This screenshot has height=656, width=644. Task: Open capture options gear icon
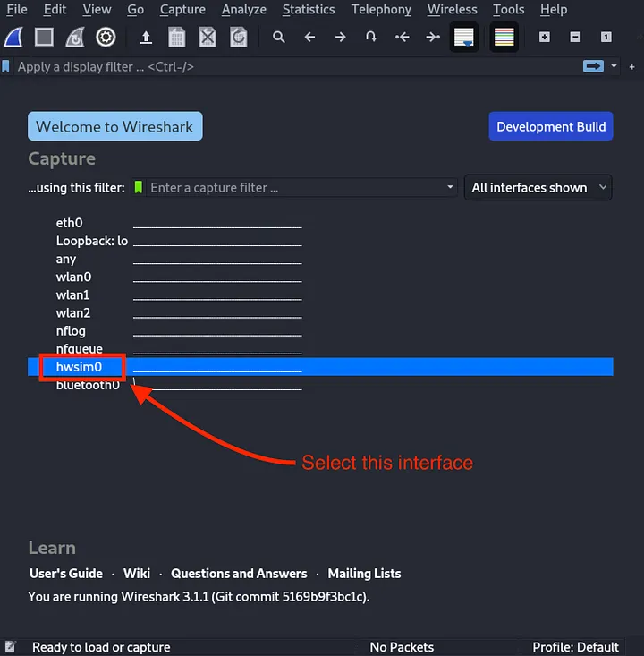coord(106,38)
